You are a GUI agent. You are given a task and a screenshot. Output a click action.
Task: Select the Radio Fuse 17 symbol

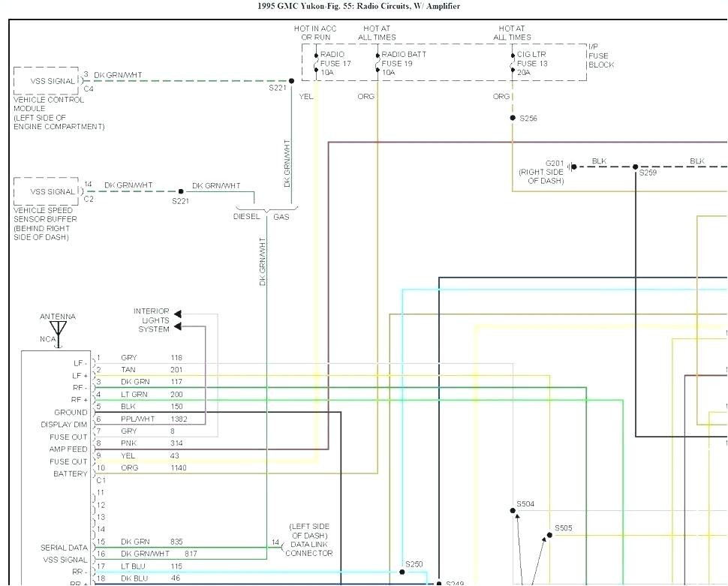click(x=317, y=65)
